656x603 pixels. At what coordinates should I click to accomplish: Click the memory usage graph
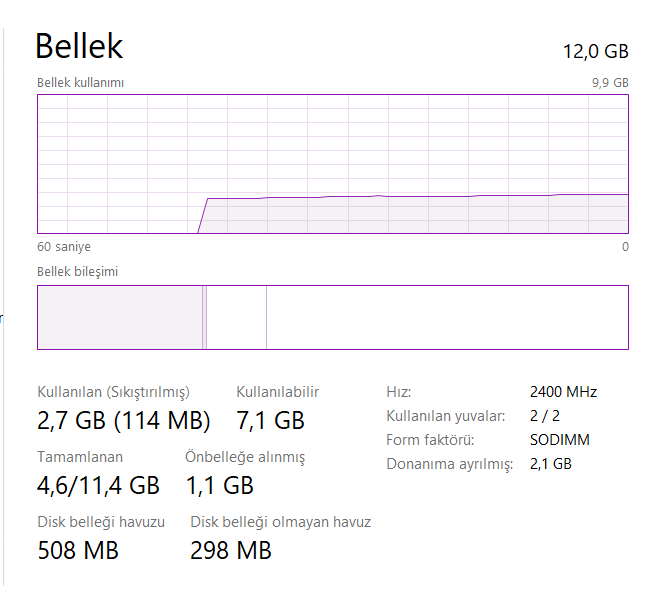[x=332, y=165]
